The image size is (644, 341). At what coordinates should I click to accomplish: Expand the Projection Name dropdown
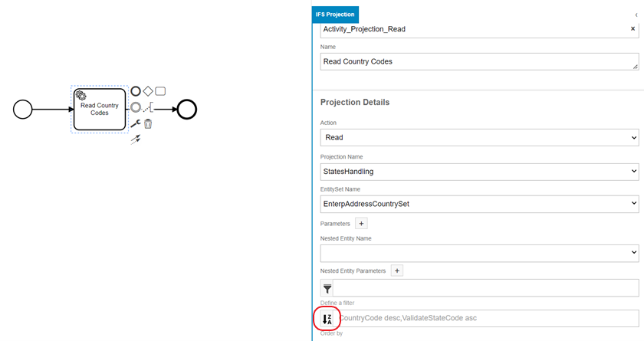coord(479,172)
